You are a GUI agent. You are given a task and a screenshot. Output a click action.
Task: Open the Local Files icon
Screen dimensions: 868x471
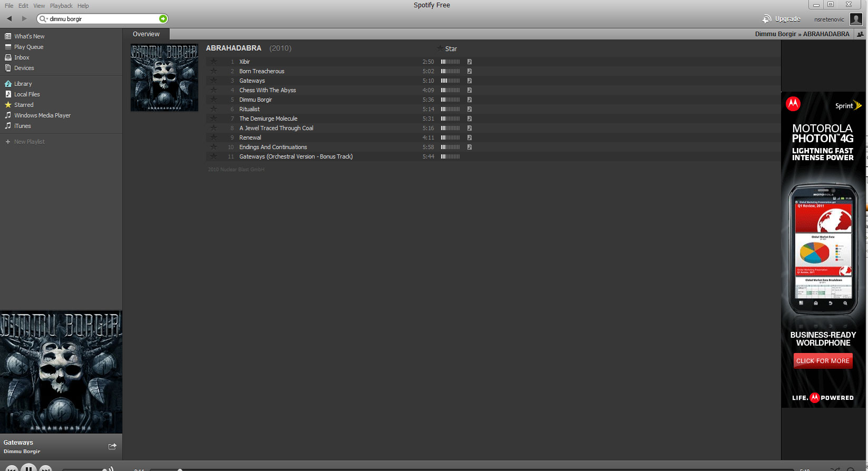pyautogui.click(x=8, y=94)
